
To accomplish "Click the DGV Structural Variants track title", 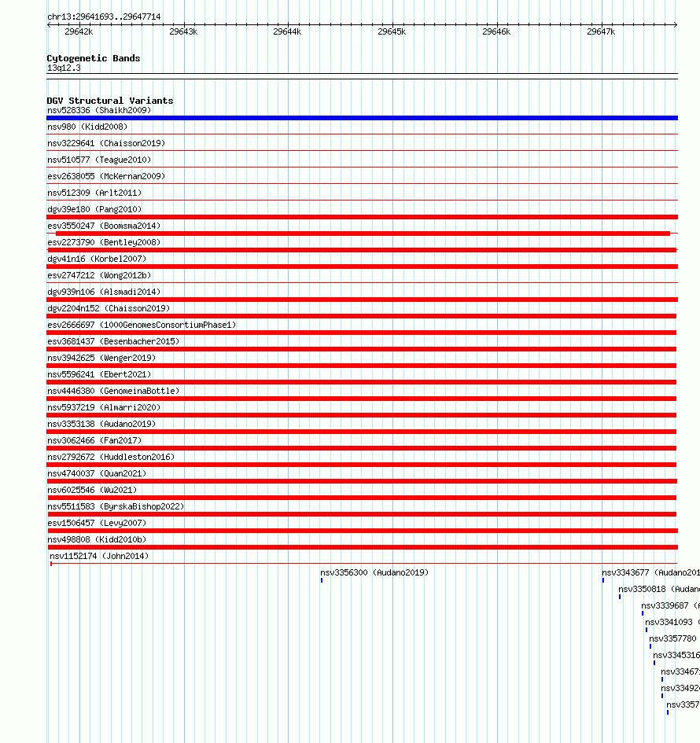I will click(110, 101).
